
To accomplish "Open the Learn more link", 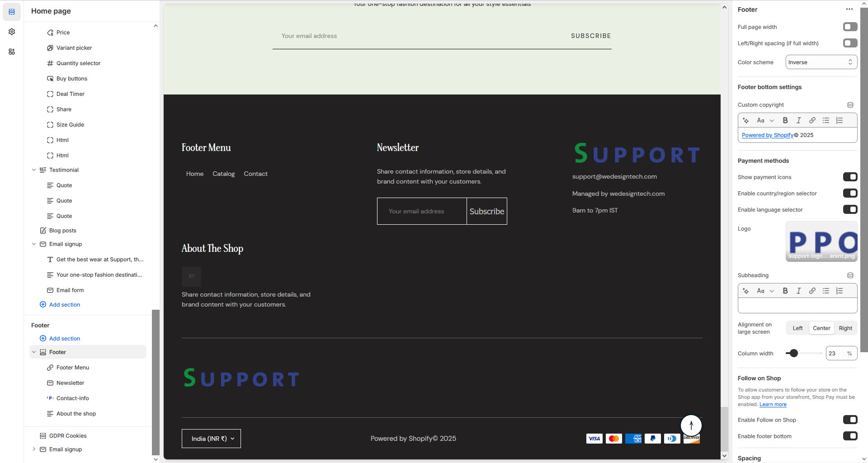I will [773, 405].
